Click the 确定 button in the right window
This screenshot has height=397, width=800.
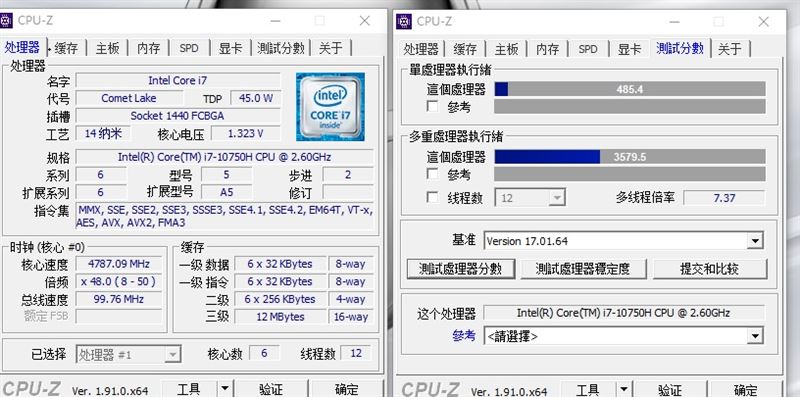745,390
